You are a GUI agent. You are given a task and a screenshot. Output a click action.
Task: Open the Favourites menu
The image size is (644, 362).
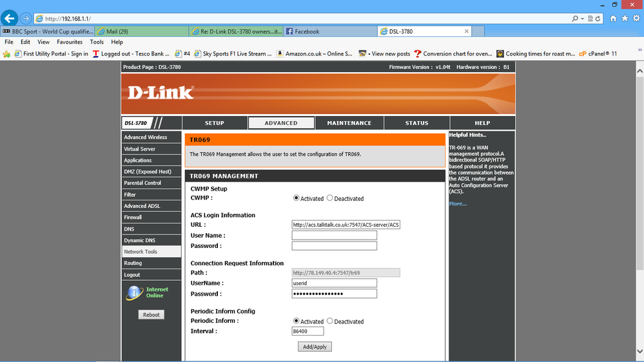point(70,42)
